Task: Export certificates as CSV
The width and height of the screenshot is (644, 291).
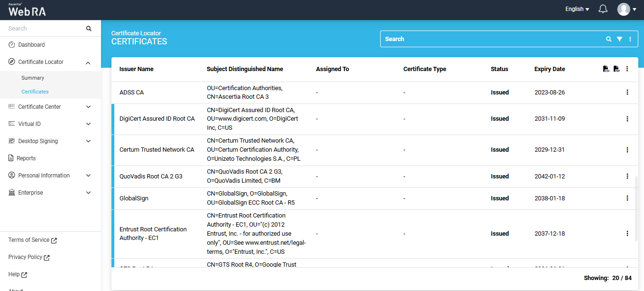Action: [x=606, y=69]
